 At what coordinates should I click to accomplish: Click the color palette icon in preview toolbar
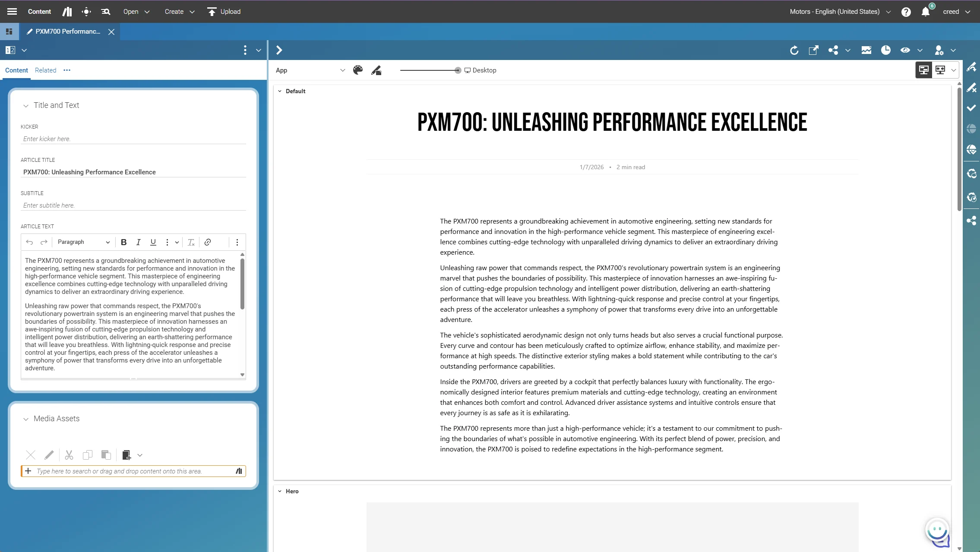357,70
